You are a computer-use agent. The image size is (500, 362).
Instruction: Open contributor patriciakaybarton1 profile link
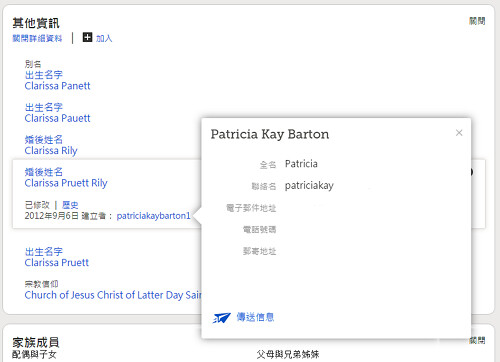click(x=153, y=216)
